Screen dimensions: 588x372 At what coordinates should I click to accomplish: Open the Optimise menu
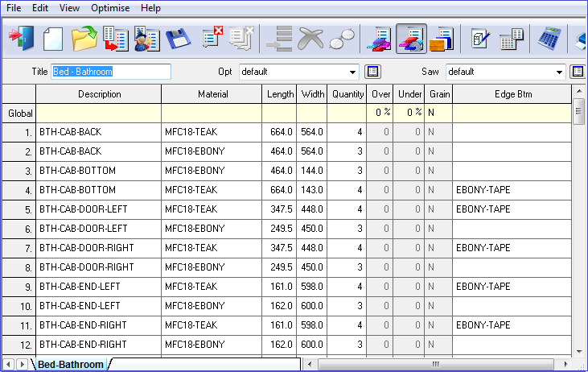click(110, 8)
